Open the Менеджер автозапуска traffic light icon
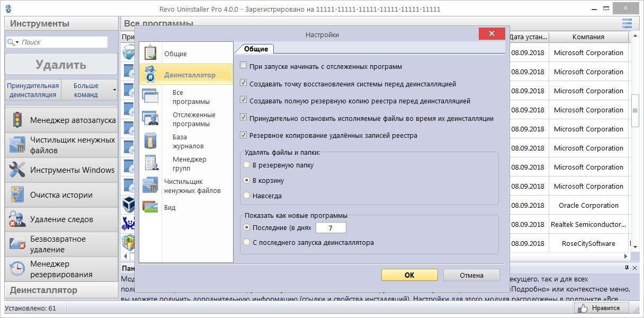 coord(17,120)
